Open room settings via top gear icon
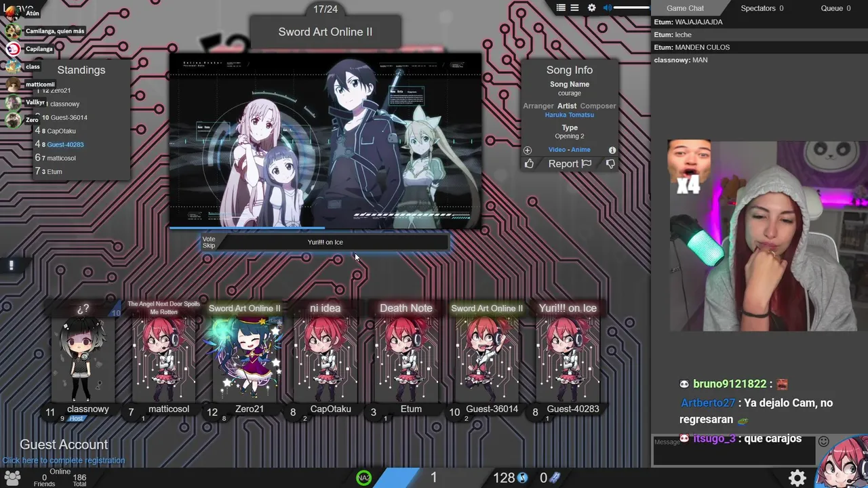The height and width of the screenshot is (488, 868). [592, 8]
